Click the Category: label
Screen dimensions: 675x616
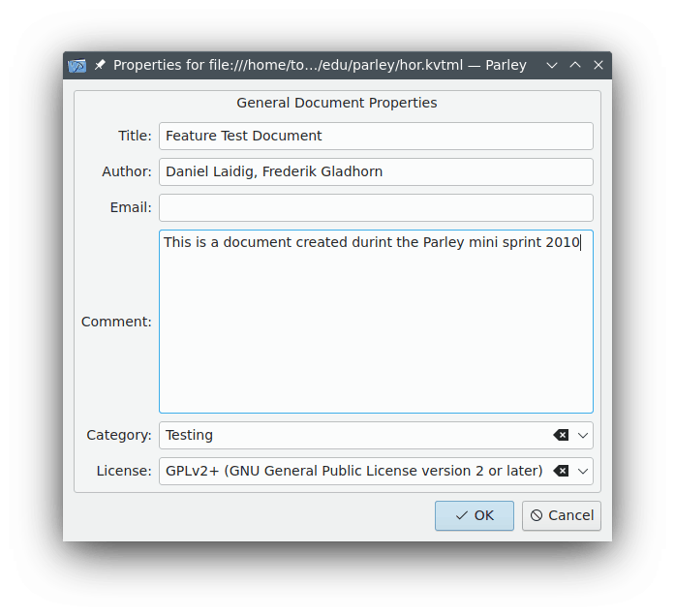pyautogui.click(x=119, y=435)
